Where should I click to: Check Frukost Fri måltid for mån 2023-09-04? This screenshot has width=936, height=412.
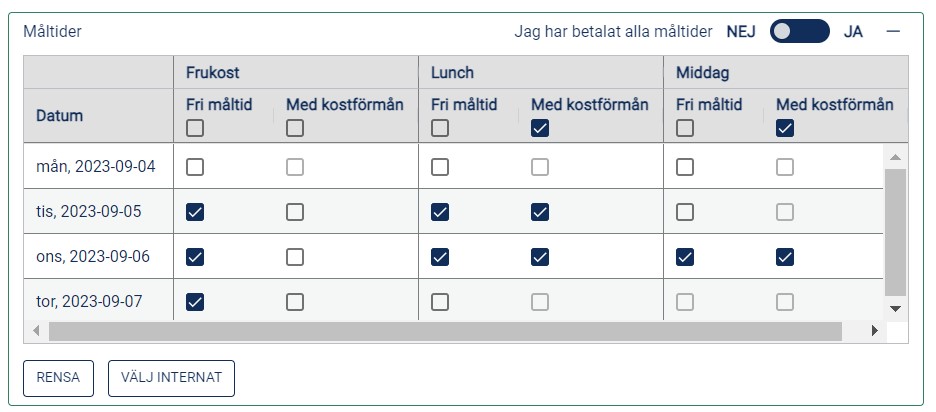(x=195, y=167)
